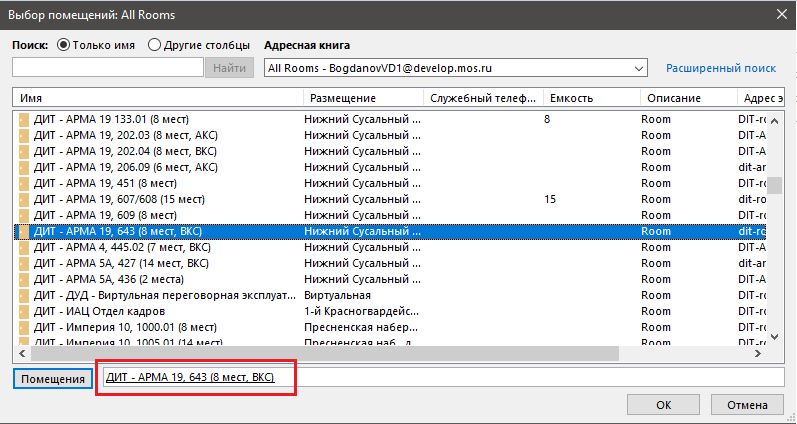Click room icon beside ДИТ - ИАЦ Отдел кадров

click(x=24, y=311)
